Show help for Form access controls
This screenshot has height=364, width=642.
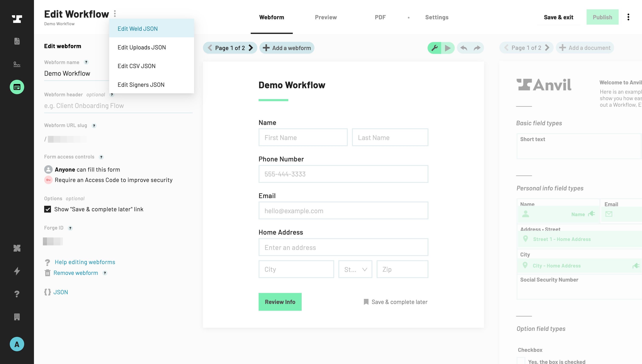101,157
